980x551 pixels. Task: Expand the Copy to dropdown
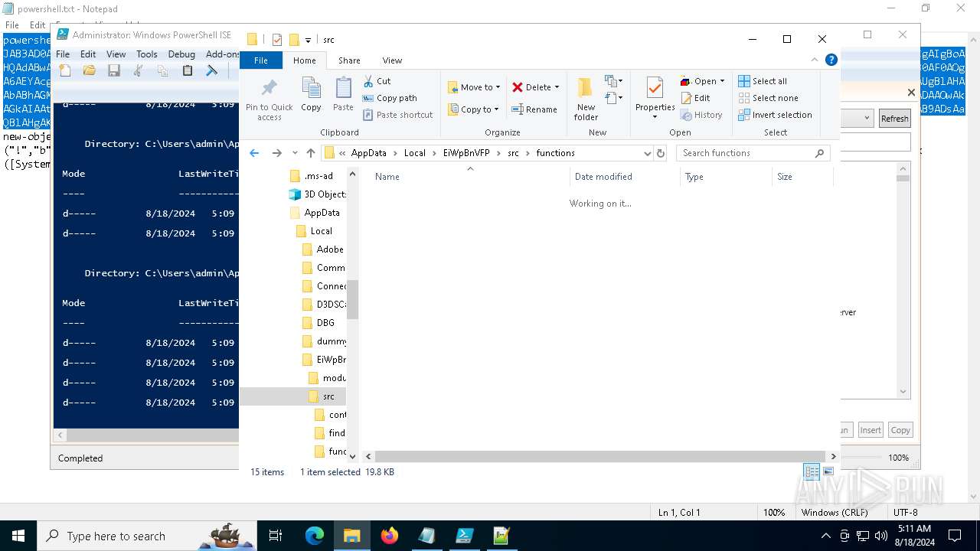(x=496, y=109)
